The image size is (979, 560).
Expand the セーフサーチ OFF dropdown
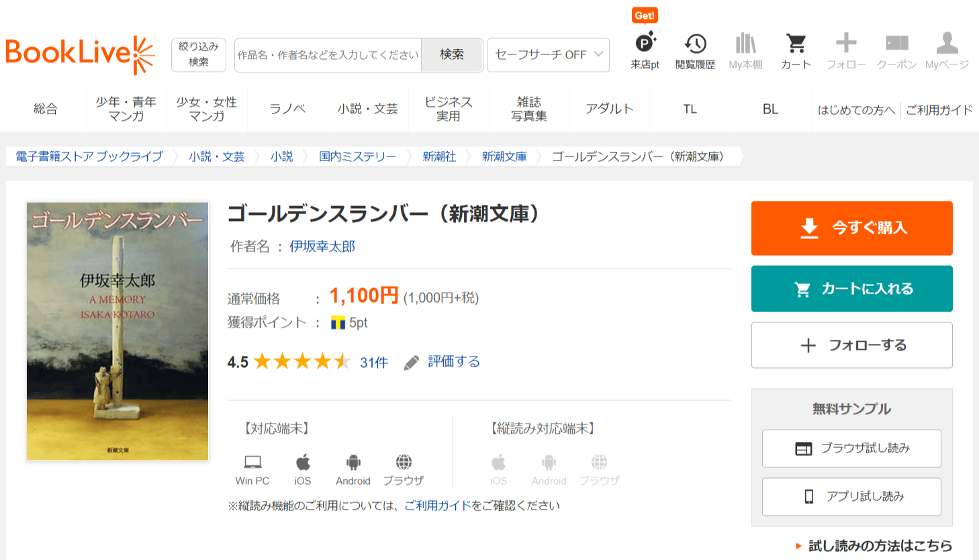click(x=548, y=55)
